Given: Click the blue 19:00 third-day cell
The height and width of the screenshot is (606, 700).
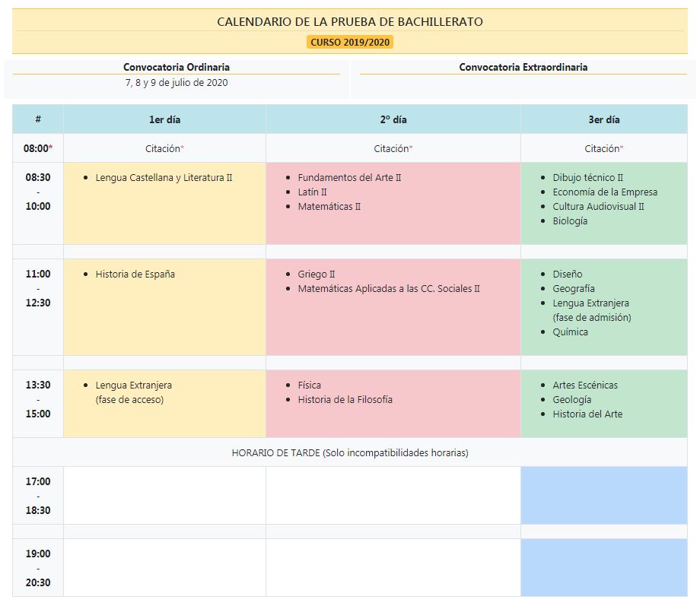Looking at the screenshot, I should [x=603, y=567].
